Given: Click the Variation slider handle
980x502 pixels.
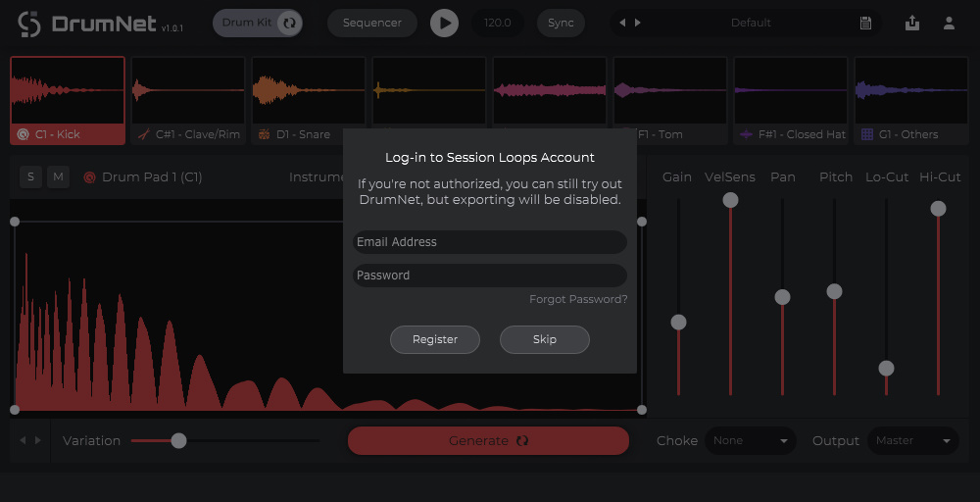Looking at the screenshot, I should (178, 441).
